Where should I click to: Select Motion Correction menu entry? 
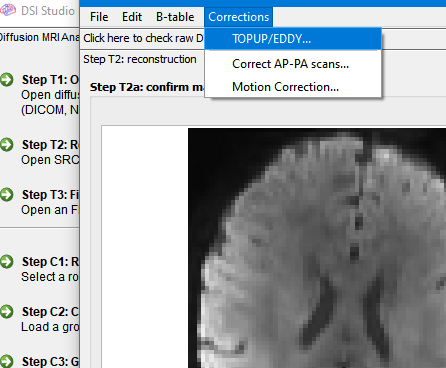[293, 87]
